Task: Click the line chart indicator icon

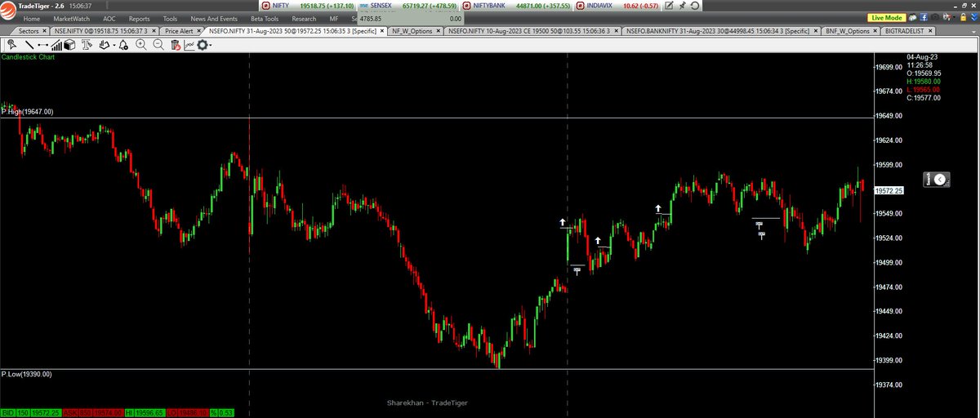Action: tap(189, 45)
